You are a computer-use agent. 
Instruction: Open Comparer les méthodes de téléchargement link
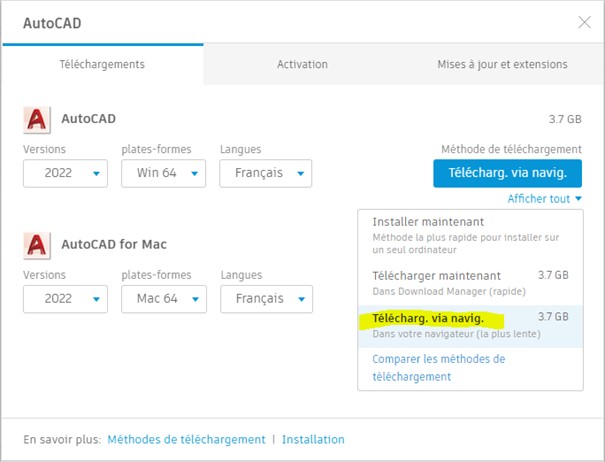[439, 368]
